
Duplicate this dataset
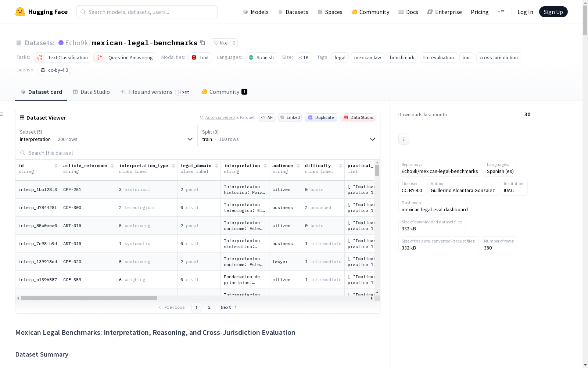(321, 117)
